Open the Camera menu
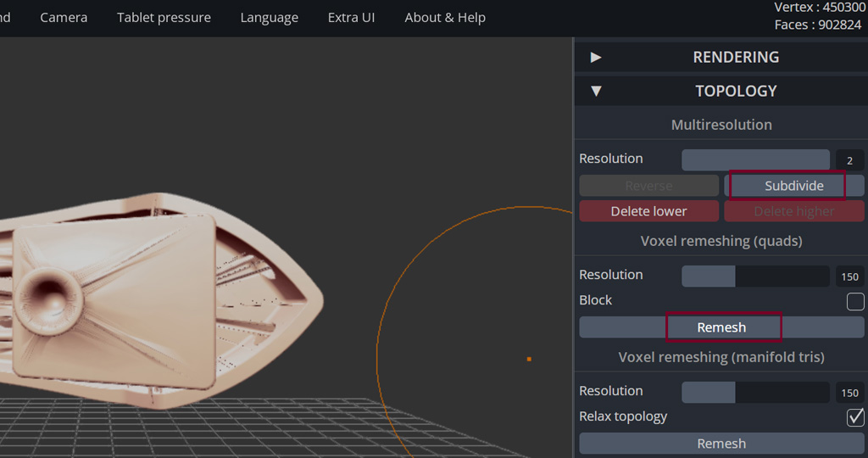 [64, 18]
